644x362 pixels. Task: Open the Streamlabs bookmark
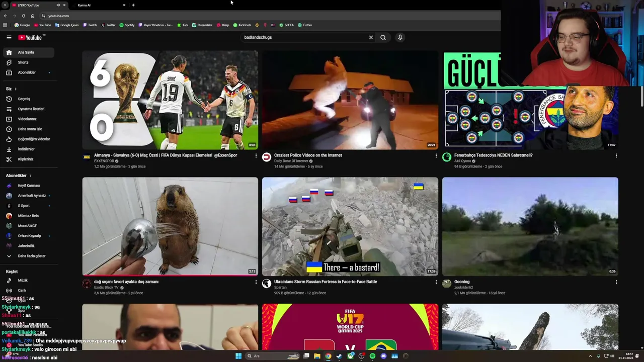202,25
